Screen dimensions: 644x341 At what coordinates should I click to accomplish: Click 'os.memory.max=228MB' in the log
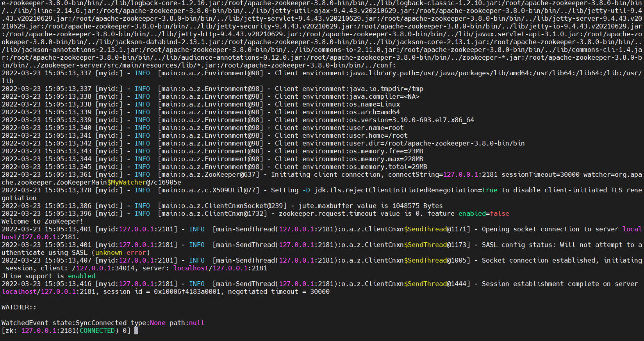click(x=386, y=159)
